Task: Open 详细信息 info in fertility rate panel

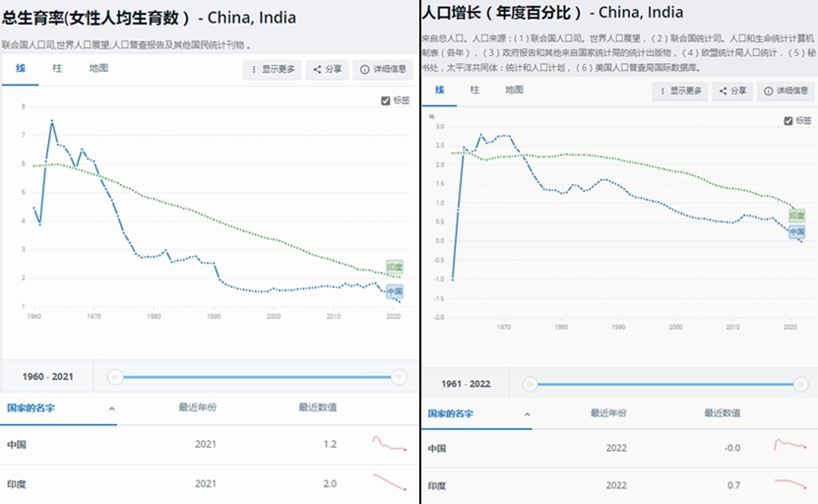Action: [382, 70]
